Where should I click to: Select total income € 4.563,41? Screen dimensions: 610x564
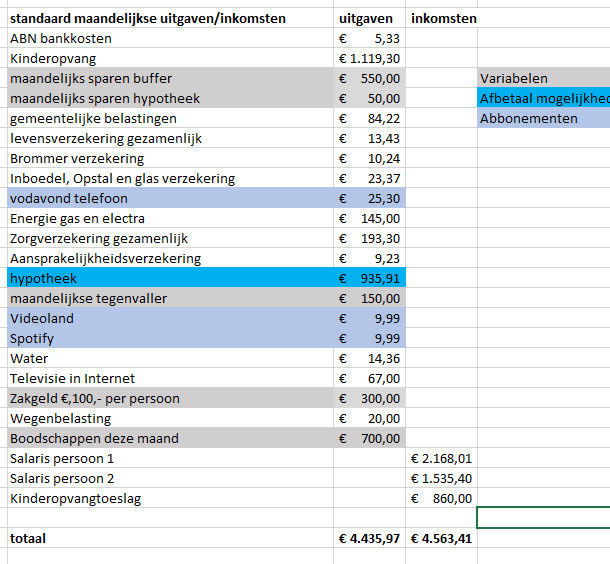click(441, 539)
